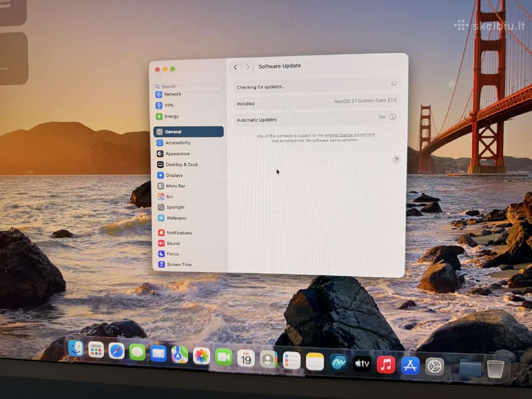Open Launchpad apps grid in Dock
This screenshot has height=399, width=532.
pos(96,350)
